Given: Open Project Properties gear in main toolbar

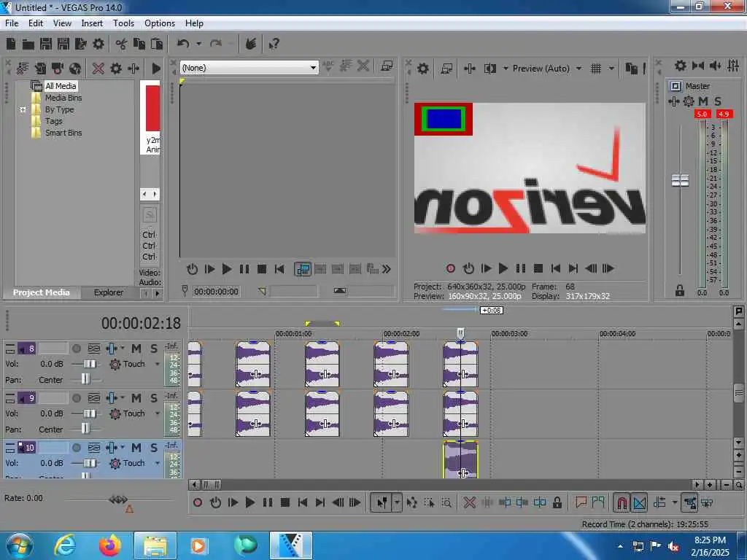Looking at the screenshot, I should click(x=98, y=44).
